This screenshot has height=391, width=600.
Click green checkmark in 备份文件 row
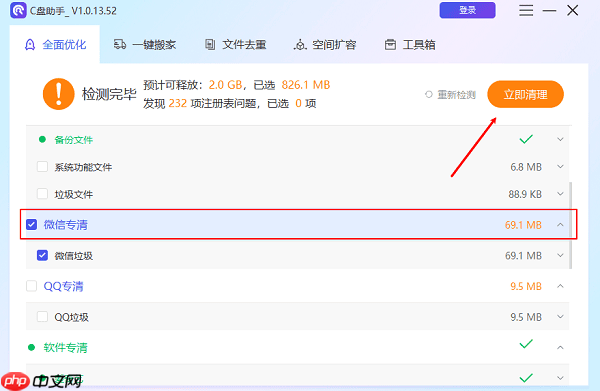(x=526, y=139)
